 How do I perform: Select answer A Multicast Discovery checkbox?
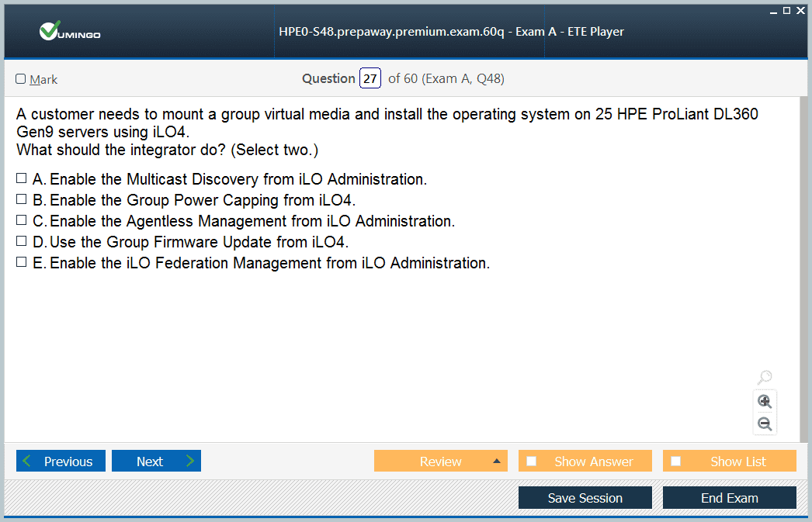22,179
